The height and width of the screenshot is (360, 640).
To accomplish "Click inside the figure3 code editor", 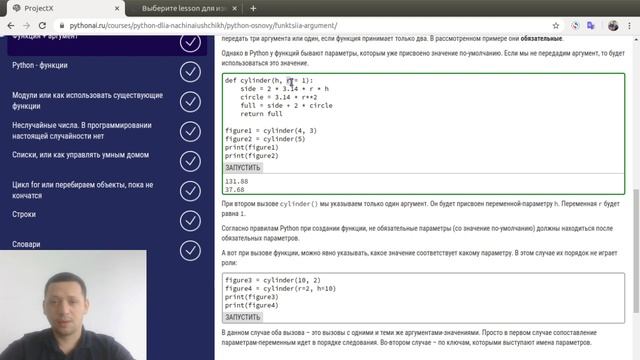I will pos(423,293).
